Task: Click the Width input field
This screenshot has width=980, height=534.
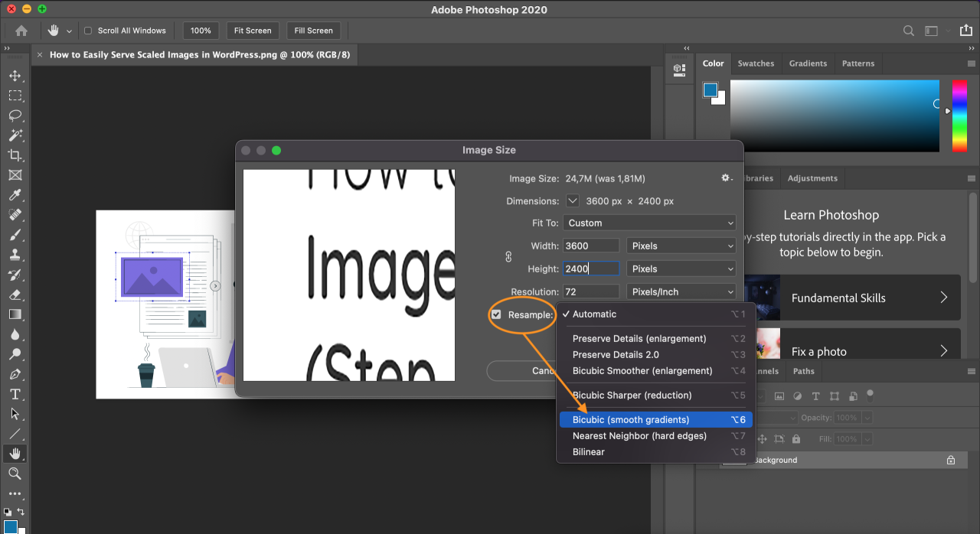Action: coord(591,246)
